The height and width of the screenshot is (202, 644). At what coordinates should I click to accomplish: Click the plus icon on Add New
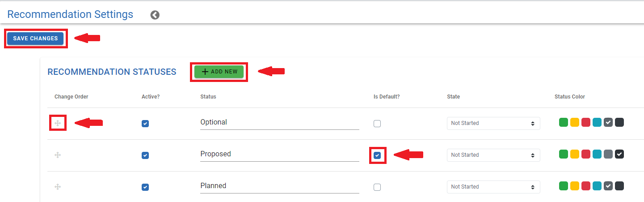click(x=205, y=72)
